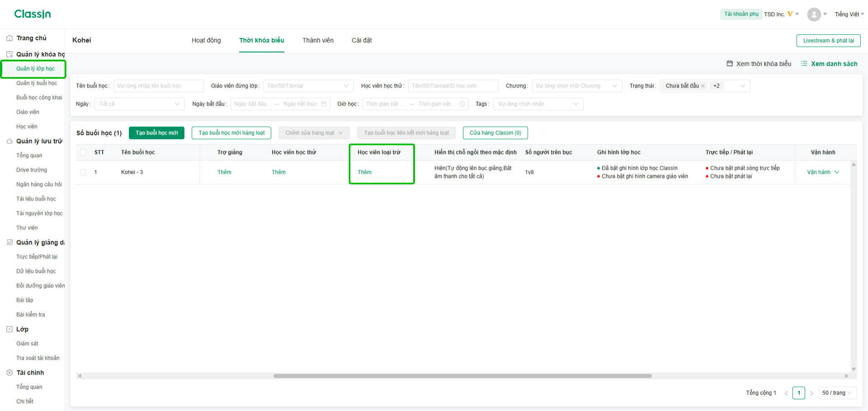This screenshot has height=411, width=868.
Task: Expand Chỉnh sửa hàng loạt dropdown
Action: [314, 133]
